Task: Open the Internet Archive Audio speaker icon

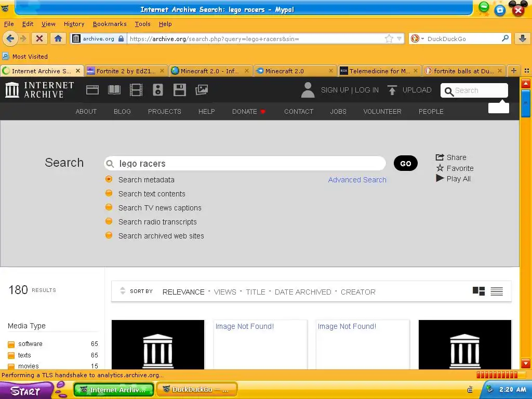Action: point(158,90)
